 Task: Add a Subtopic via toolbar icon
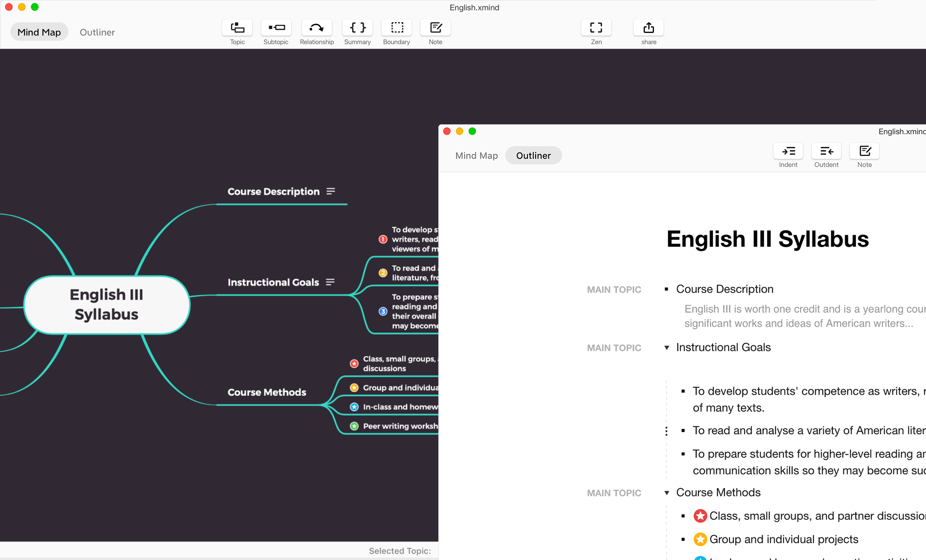coord(276,28)
